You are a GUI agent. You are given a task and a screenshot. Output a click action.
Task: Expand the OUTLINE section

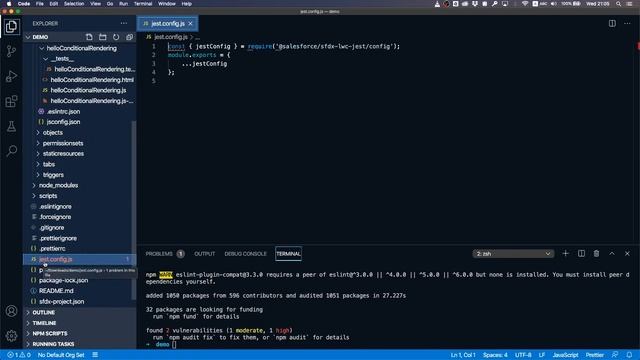point(79,312)
